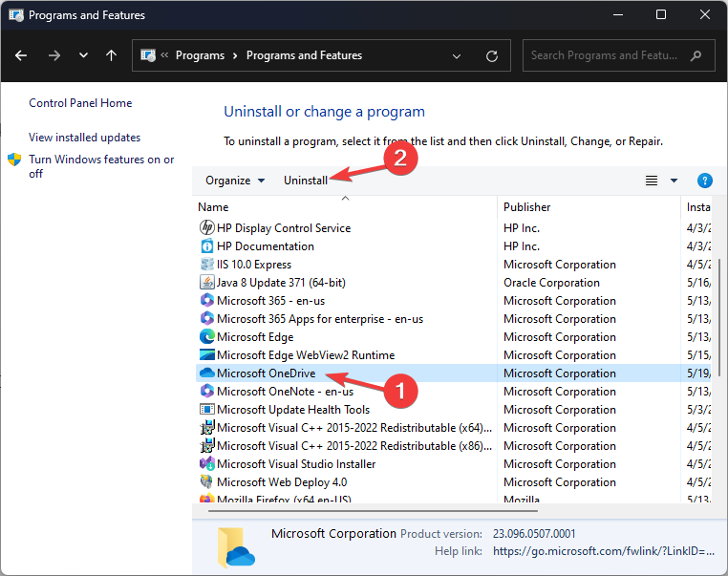Click the Programs breadcrumb
Image resolution: width=728 pixels, height=576 pixels.
click(x=200, y=55)
